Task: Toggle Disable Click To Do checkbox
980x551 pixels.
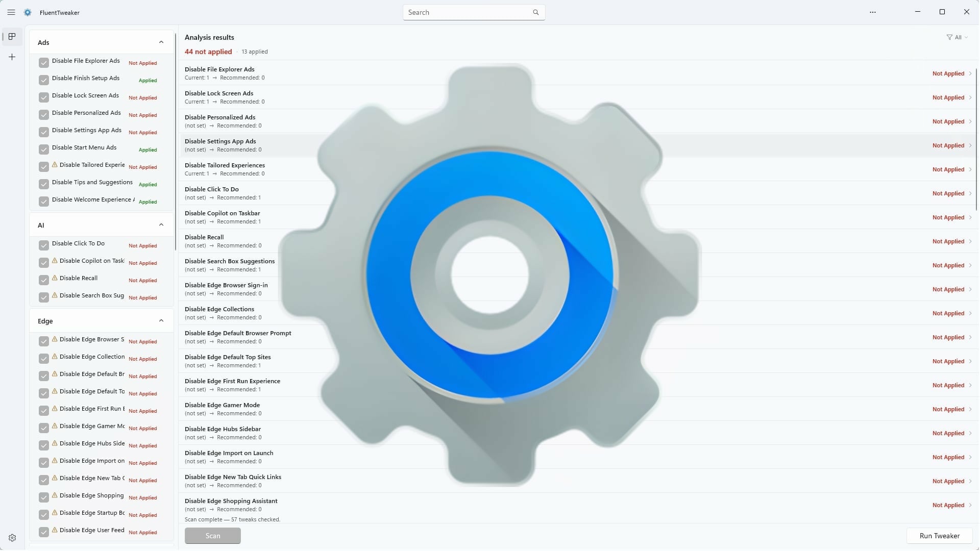Action: click(44, 245)
